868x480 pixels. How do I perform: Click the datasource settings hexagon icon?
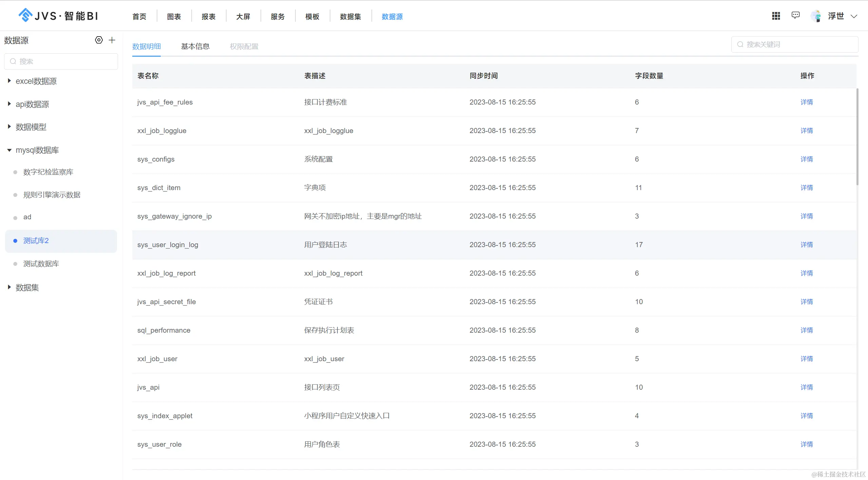[x=99, y=40]
